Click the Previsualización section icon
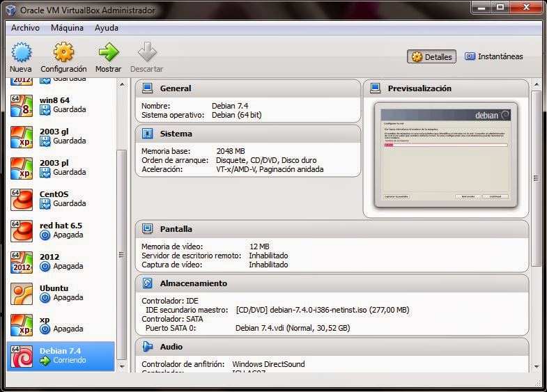 (376, 88)
